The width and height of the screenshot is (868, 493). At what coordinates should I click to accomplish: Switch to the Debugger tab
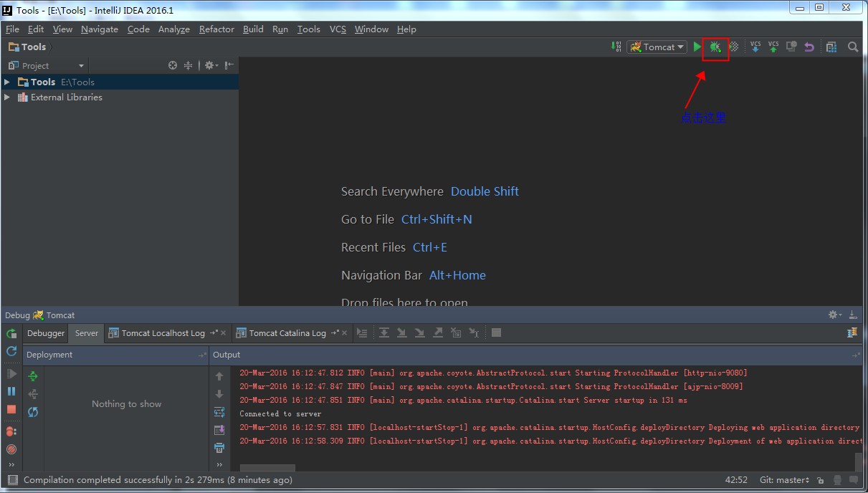click(46, 332)
